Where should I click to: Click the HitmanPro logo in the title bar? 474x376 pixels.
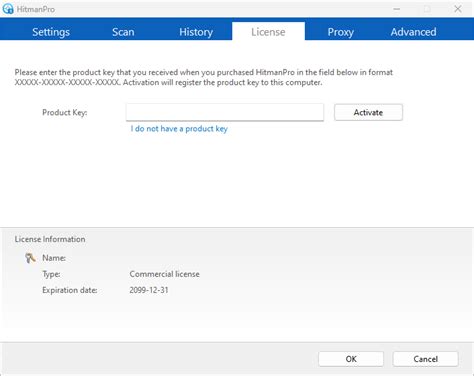[x=8, y=9]
